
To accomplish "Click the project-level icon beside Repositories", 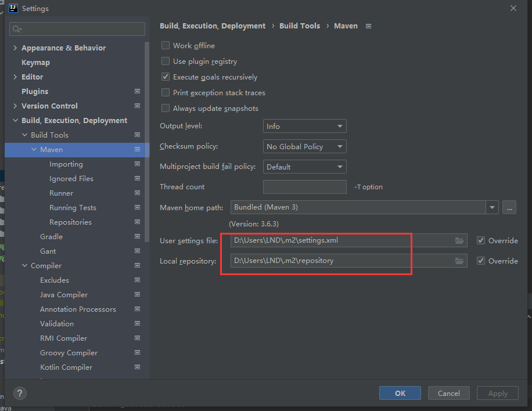I will (138, 222).
